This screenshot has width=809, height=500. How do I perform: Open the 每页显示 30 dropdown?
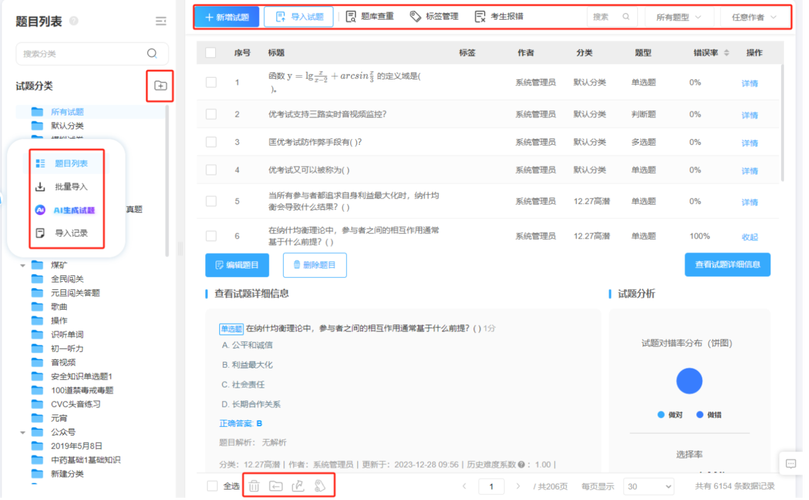coord(649,487)
